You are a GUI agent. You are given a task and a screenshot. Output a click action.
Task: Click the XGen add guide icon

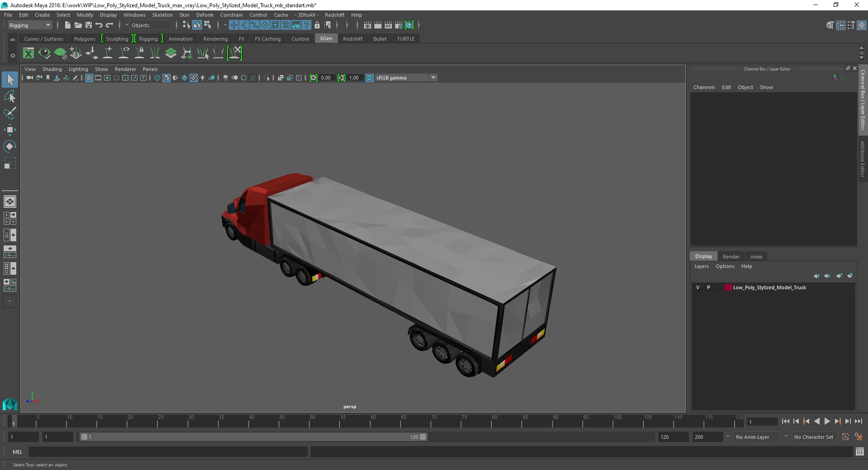(108, 53)
